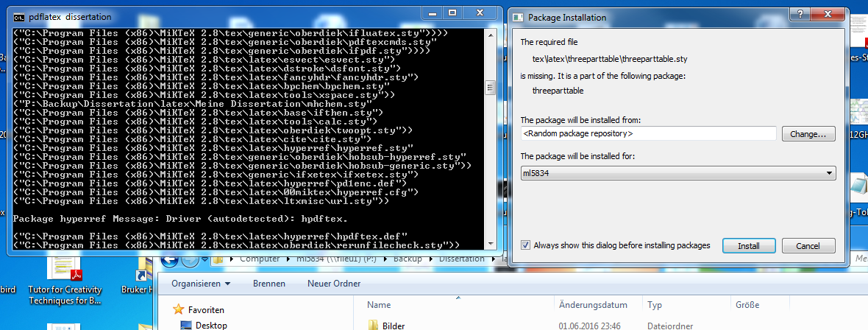
Task: Sort by Änderungsdatum column
Action: pos(593,305)
